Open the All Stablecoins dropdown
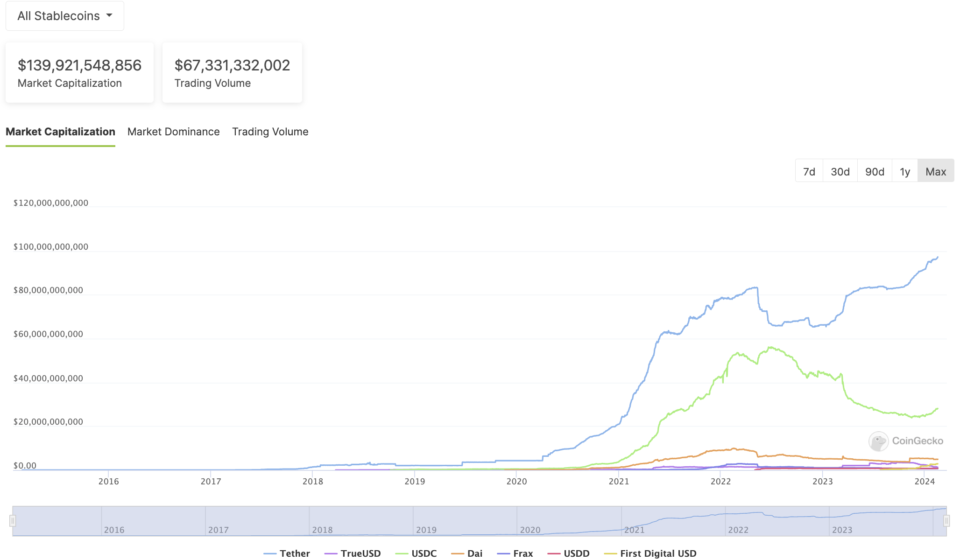 point(65,16)
